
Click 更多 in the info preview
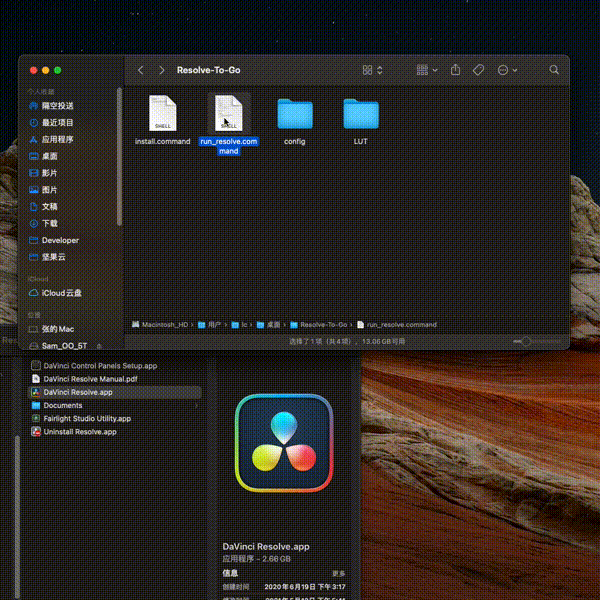[339, 573]
